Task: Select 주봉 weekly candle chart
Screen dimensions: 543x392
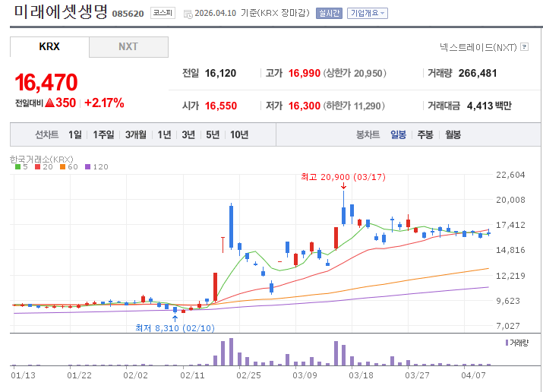Action: tap(425, 134)
